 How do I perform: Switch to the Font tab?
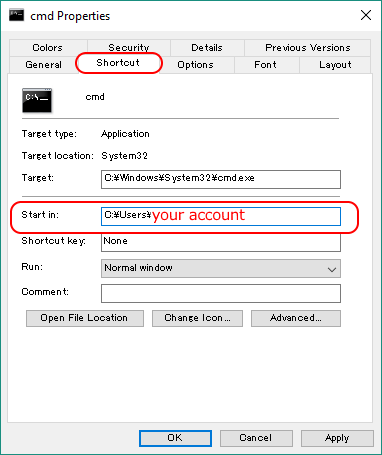[x=266, y=65]
